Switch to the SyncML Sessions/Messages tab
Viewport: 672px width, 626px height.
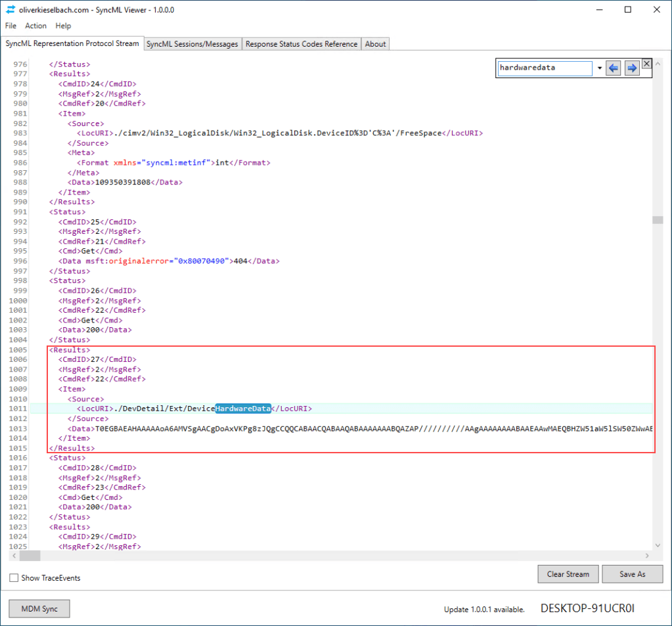tap(191, 43)
